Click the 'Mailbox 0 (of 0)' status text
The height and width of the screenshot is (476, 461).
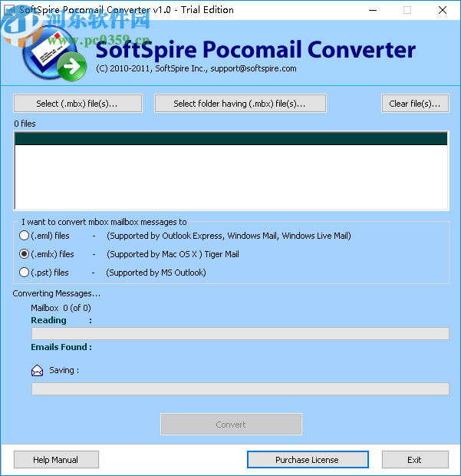click(61, 308)
